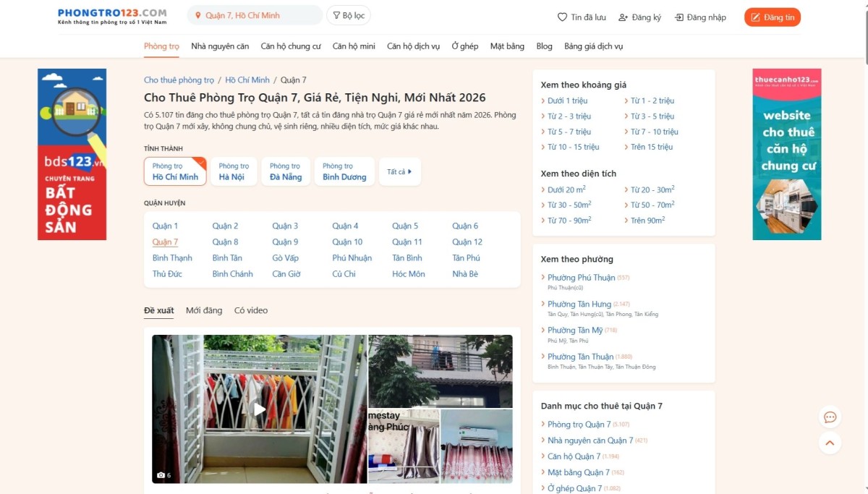Switch to the Mới đăng tab
The image size is (868, 494).
[204, 310]
